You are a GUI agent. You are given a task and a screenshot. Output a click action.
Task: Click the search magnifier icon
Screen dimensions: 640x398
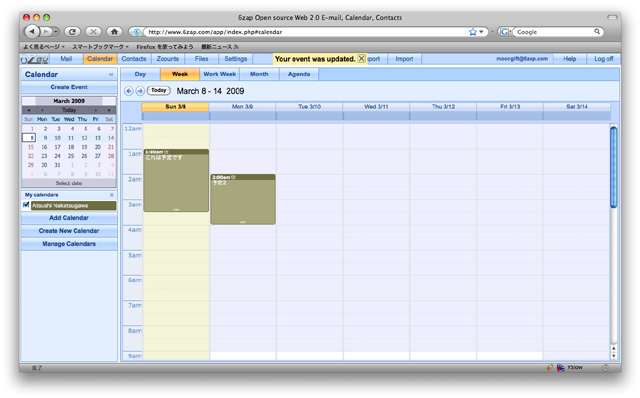(x=597, y=31)
